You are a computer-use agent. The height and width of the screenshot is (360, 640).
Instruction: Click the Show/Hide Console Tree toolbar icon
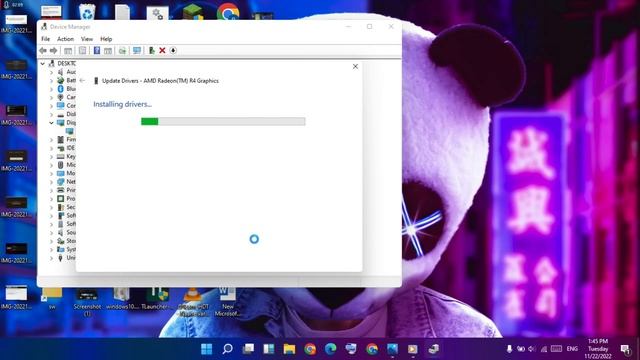pyautogui.click(x=68, y=51)
